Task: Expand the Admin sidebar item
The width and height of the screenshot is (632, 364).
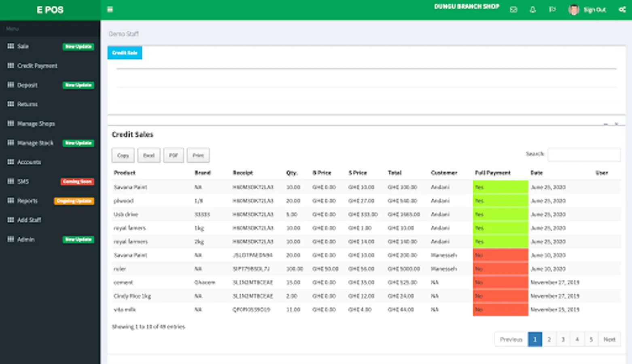Action: [25, 239]
